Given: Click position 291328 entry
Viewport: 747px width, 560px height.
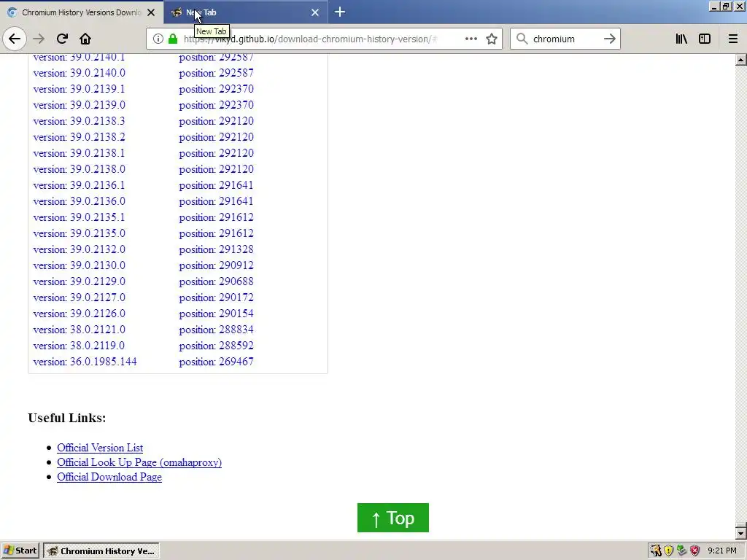Looking at the screenshot, I should 216,249.
